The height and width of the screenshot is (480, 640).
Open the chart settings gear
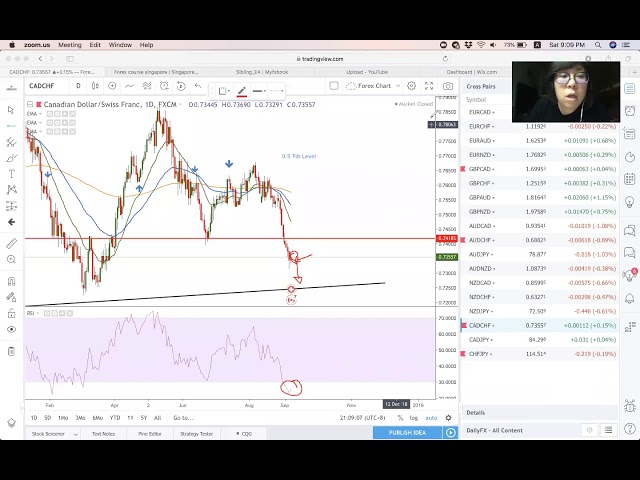(x=413, y=86)
